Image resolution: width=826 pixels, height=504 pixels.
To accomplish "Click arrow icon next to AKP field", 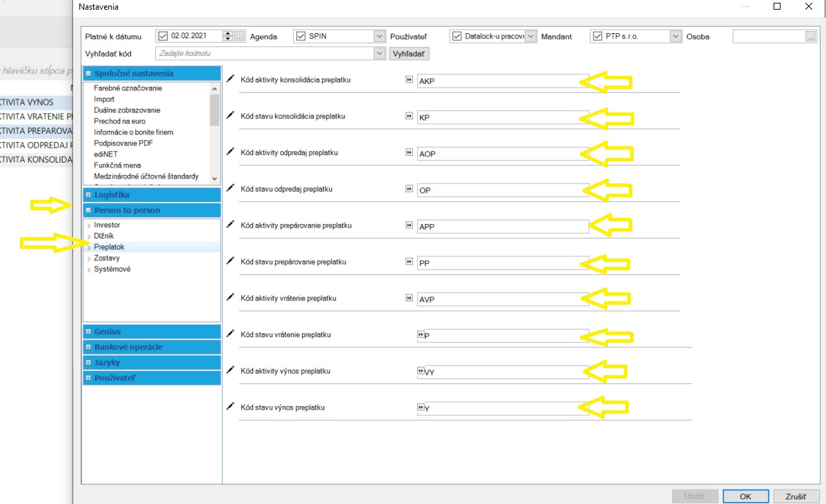I will (x=409, y=79).
